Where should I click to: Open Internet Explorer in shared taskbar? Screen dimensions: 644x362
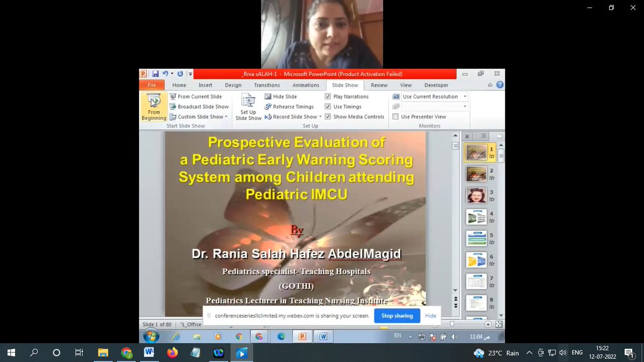tap(175, 337)
